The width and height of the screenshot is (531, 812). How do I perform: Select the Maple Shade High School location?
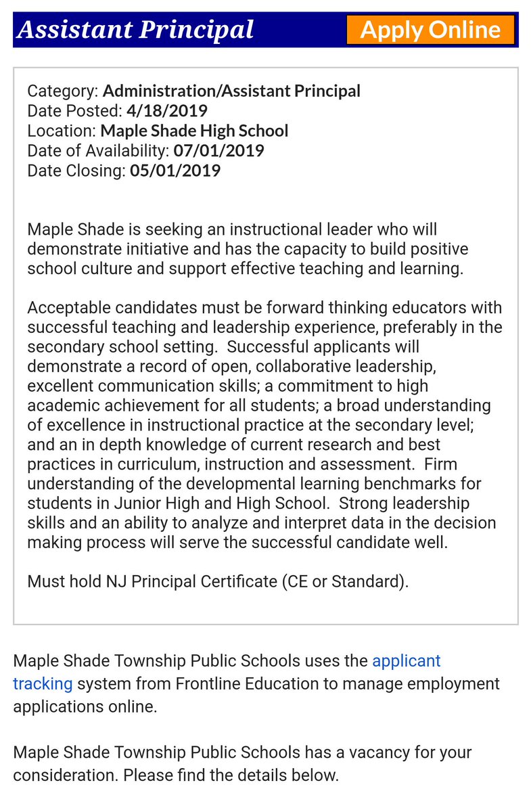coord(195,131)
